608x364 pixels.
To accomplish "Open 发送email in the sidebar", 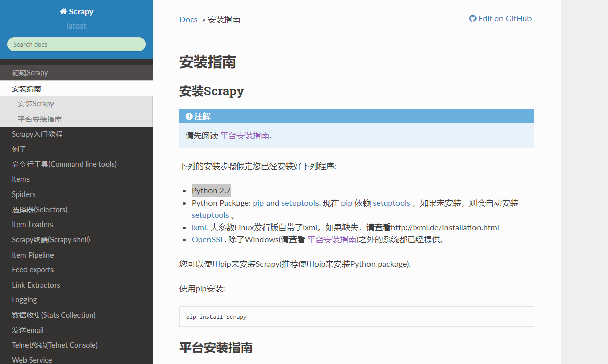I will pos(76,330).
